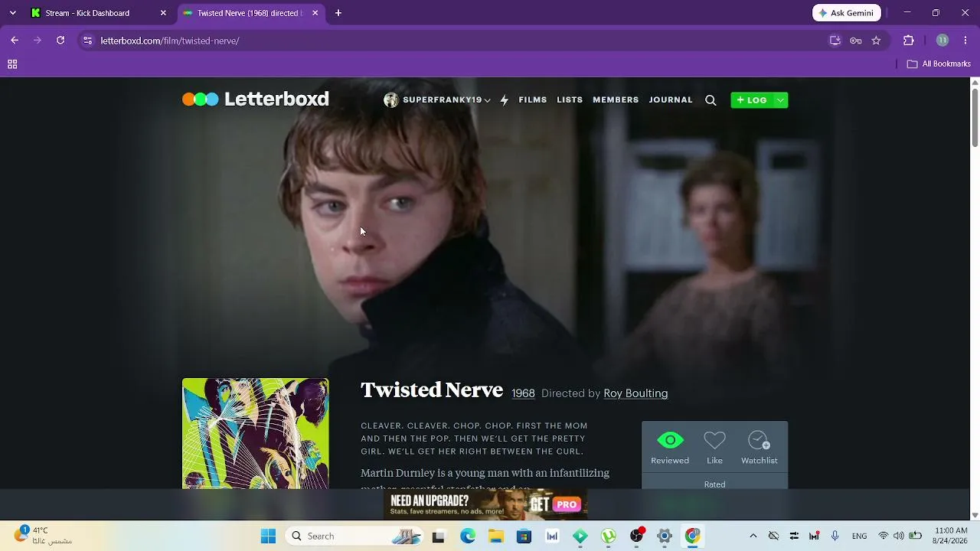Image resolution: width=980 pixels, height=551 pixels.
Task: Open uTorrent from the taskbar
Action: (609, 536)
